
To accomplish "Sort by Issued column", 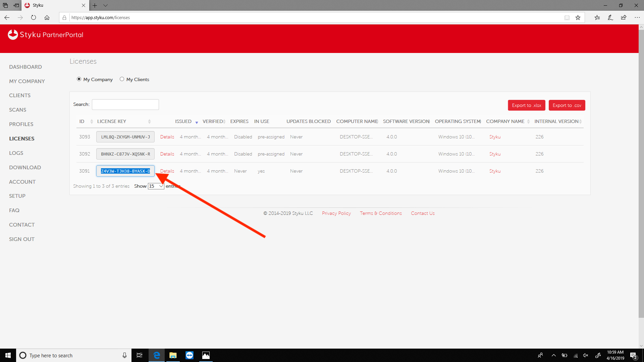I will click(186, 121).
